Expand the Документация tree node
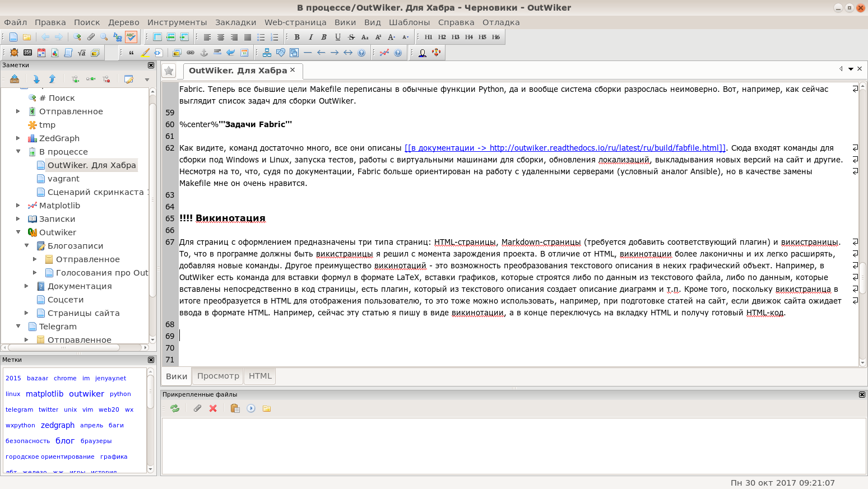The width and height of the screenshot is (868, 489). pyautogui.click(x=26, y=286)
